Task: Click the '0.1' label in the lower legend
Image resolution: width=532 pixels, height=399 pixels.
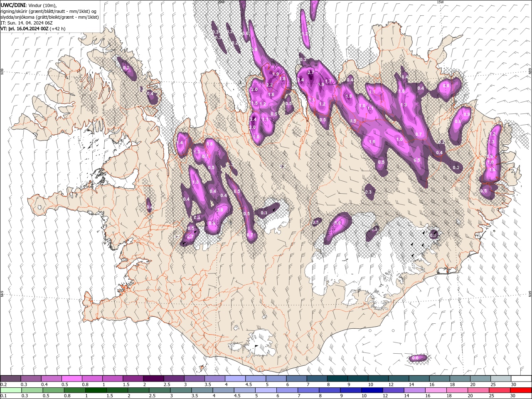Action: [x=3, y=396]
